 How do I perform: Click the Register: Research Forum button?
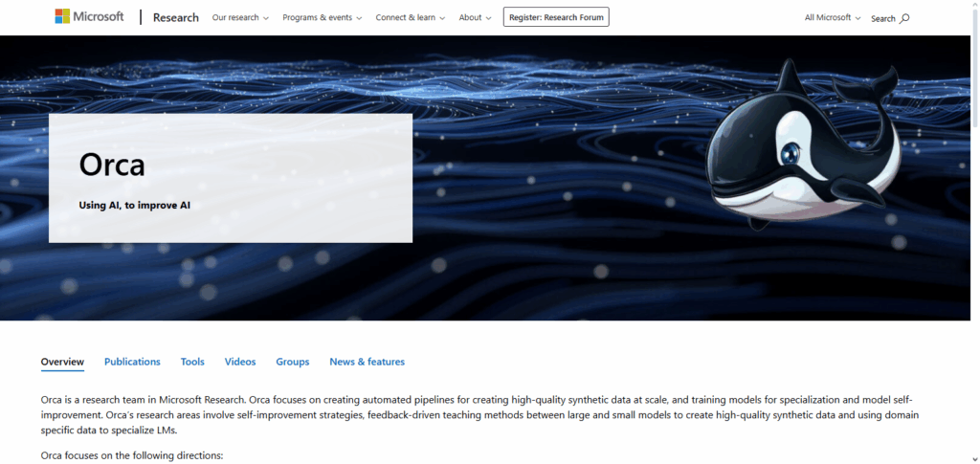(556, 17)
